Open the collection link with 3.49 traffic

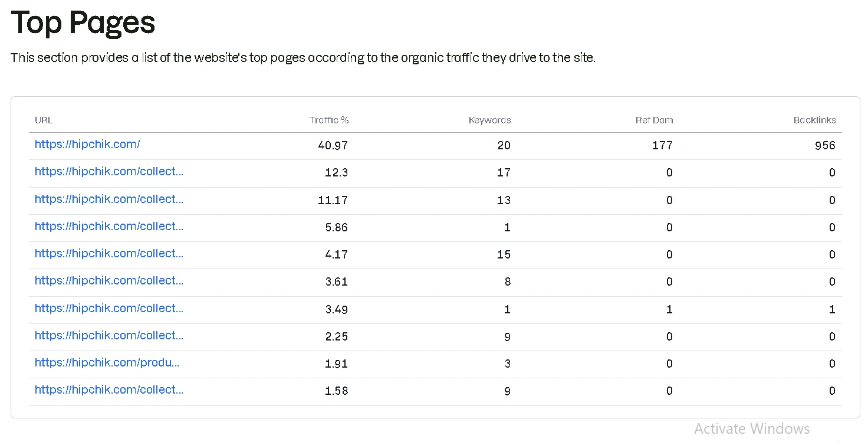[x=108, y=309]
